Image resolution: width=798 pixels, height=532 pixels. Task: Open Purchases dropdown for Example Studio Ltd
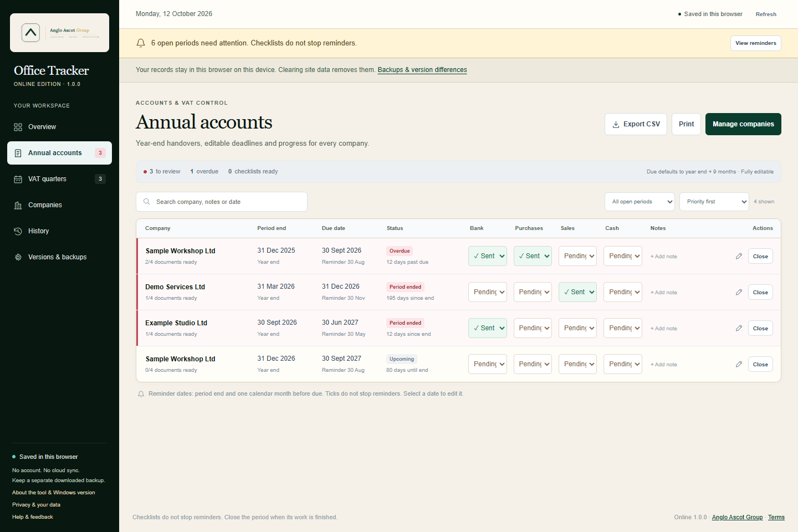[x=533, y=328]
